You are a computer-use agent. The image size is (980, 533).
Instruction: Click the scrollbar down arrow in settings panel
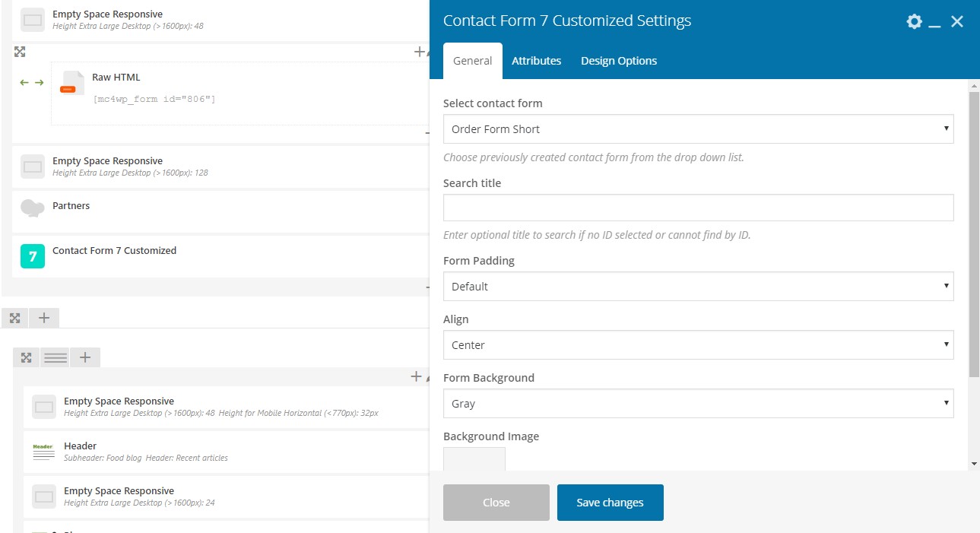coord(974,463)
